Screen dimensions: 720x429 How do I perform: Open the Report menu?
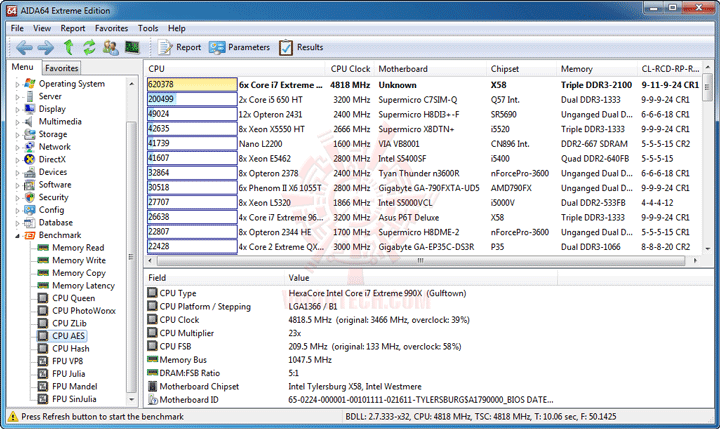click(x=73, y=28)
